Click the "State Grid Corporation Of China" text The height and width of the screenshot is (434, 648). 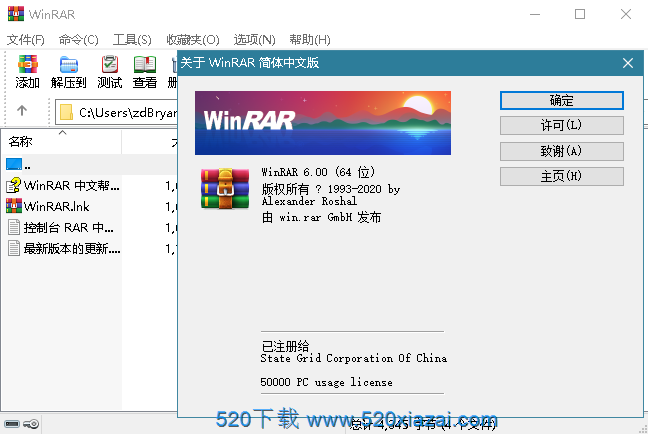click(354, 358)
